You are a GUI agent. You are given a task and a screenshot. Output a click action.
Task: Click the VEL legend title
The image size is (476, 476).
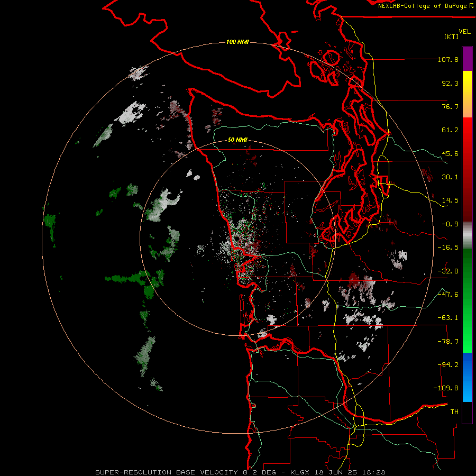pos(464,31)
